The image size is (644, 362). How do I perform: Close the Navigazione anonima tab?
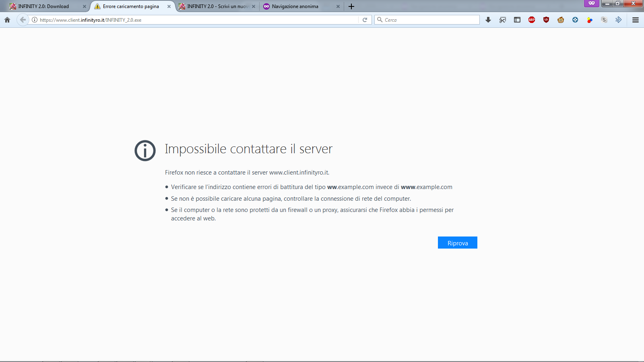(338, 6)
